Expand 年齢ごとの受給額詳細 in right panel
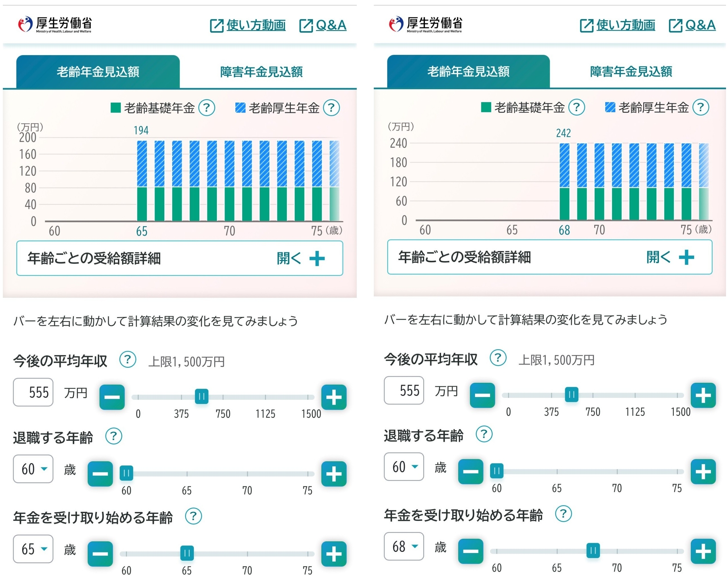Viewport: 728px width, 584px height. [x=550, y=257]
